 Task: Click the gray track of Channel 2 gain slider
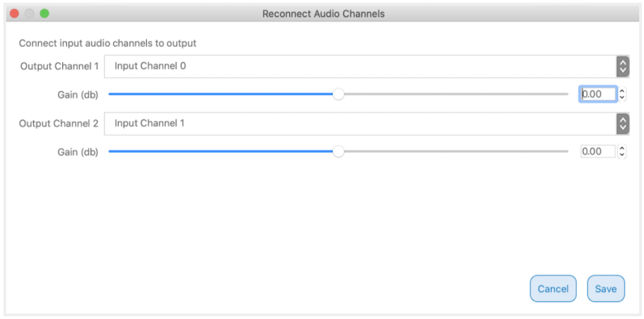click(456, 152)
